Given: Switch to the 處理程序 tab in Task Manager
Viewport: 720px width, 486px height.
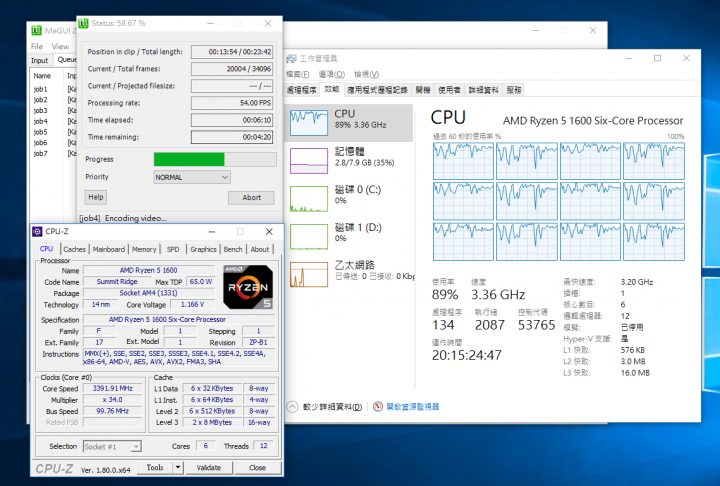Looking at the screenshot, I should click(x=302, y=90).
